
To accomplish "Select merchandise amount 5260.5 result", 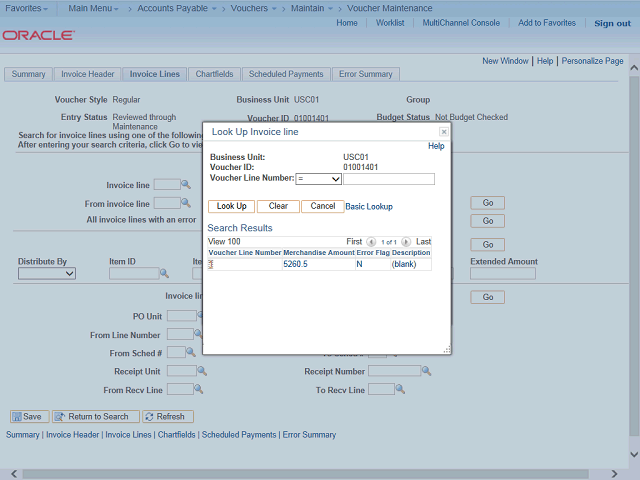I will (295, 264).
